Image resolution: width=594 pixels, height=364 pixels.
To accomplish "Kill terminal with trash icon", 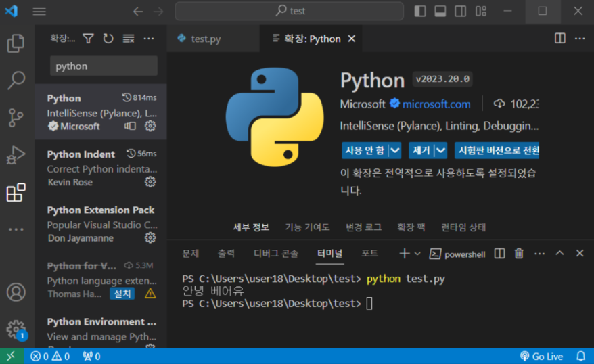I will (x=519, y=254).
